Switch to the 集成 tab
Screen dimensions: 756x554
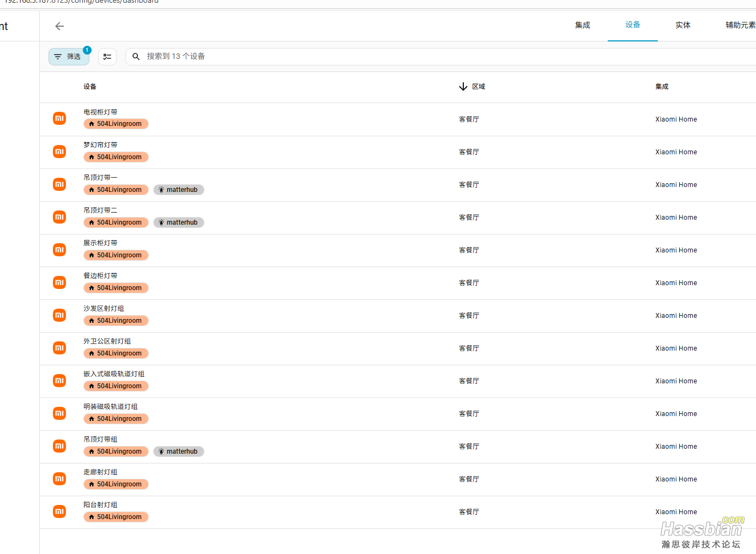[x=582, y=25]
